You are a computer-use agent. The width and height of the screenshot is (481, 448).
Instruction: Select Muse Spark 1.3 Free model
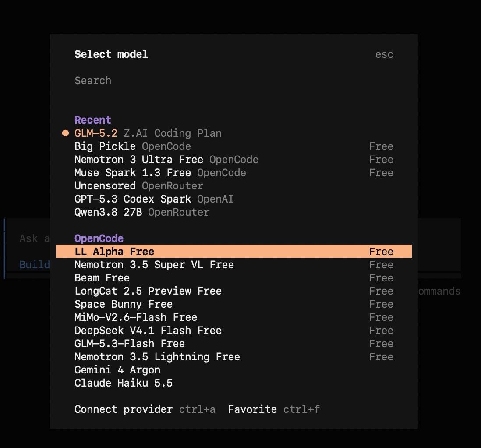click(x=234, y=173)
